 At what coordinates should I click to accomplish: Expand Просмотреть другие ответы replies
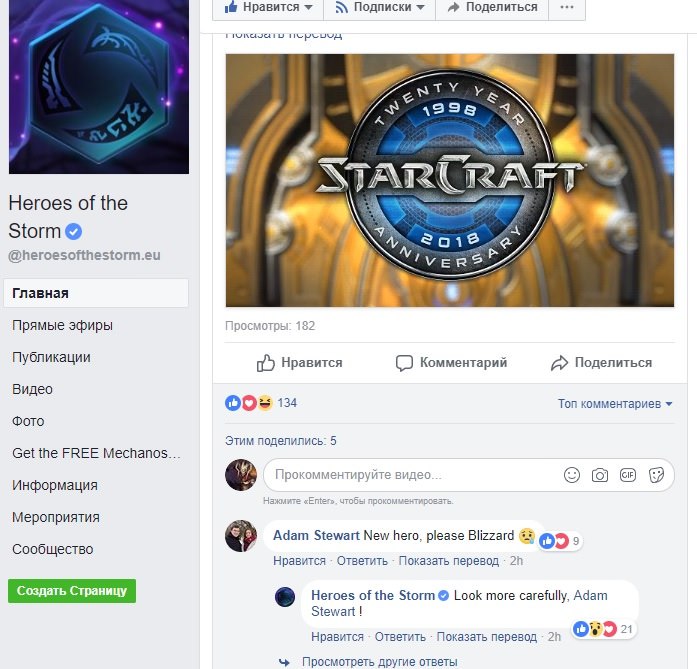click(380, 662)
